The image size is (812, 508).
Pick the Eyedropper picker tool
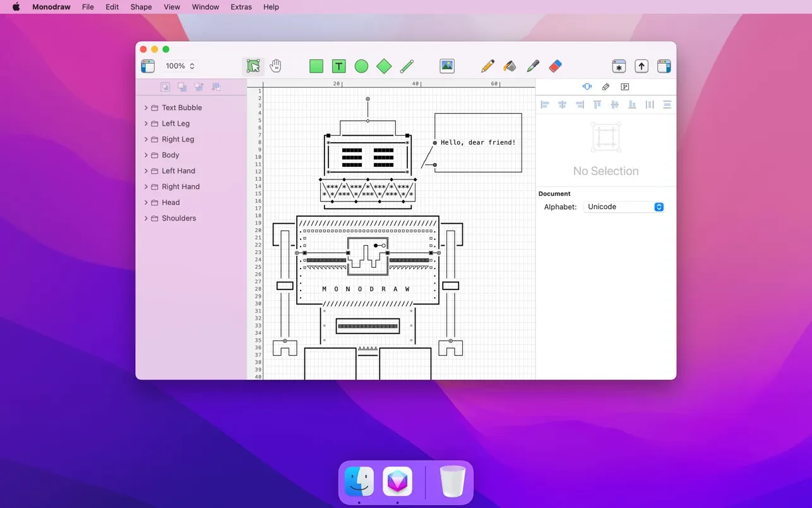click(x=532, y=66)
